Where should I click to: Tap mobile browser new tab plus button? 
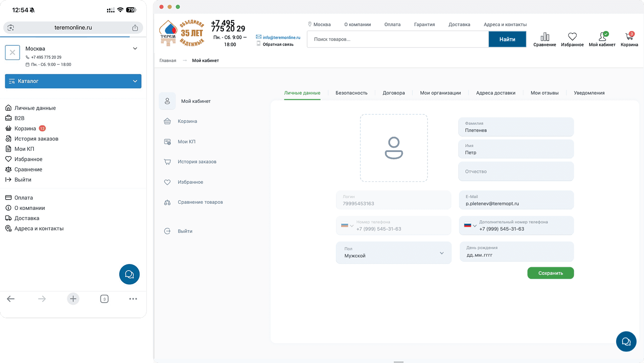(x=73, y=299)
